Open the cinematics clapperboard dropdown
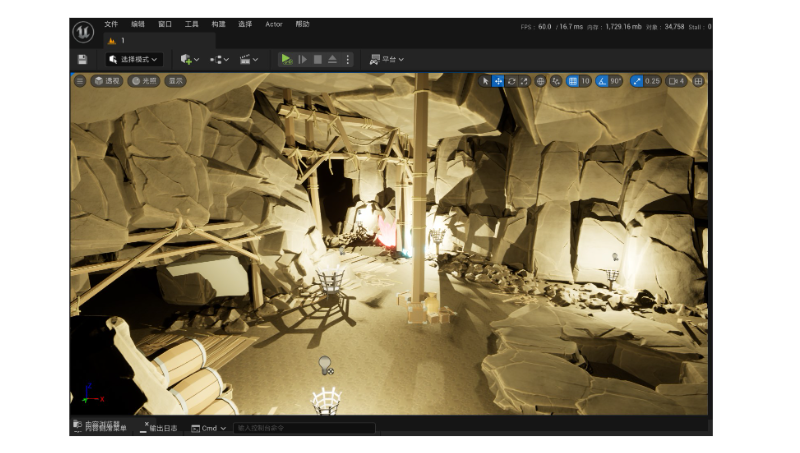 tap(248, 60)
